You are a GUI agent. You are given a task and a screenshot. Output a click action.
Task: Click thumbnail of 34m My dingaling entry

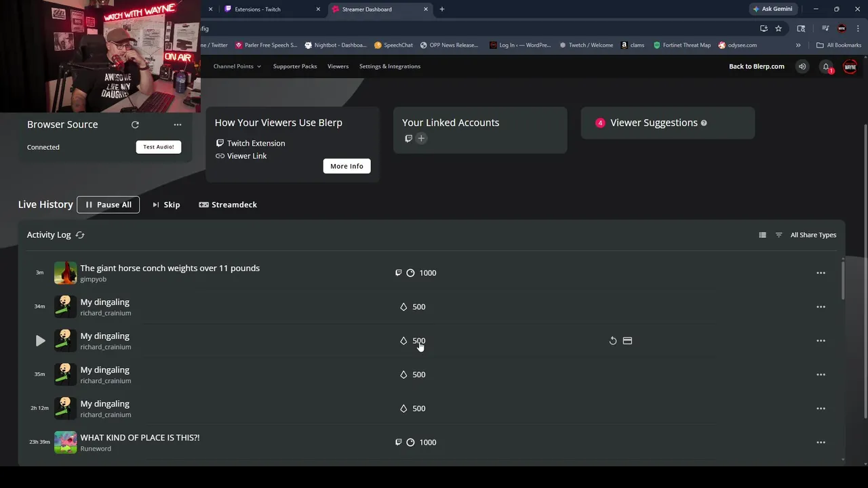coord(66,307)
